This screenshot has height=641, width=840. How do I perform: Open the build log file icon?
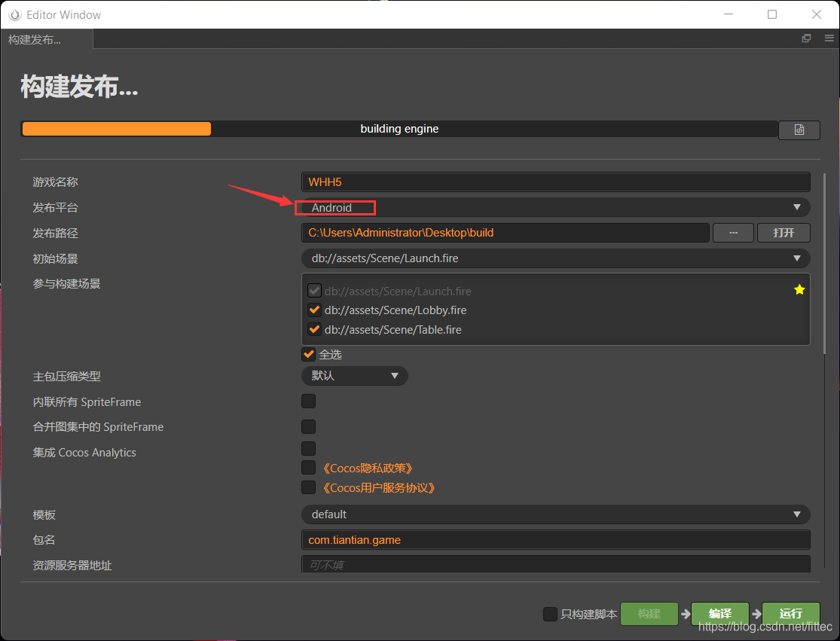[x=799, y=130]
